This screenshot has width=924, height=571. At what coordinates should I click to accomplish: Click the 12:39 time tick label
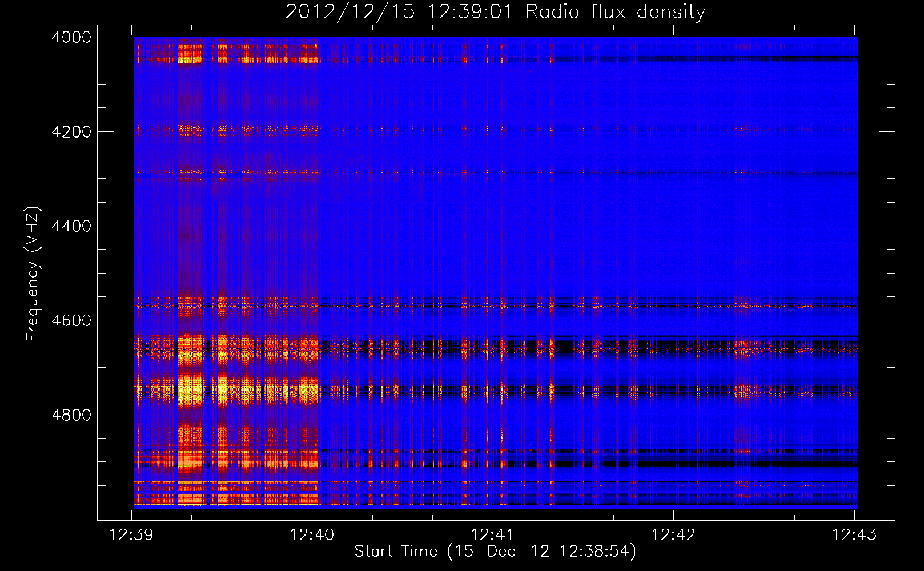131,534
